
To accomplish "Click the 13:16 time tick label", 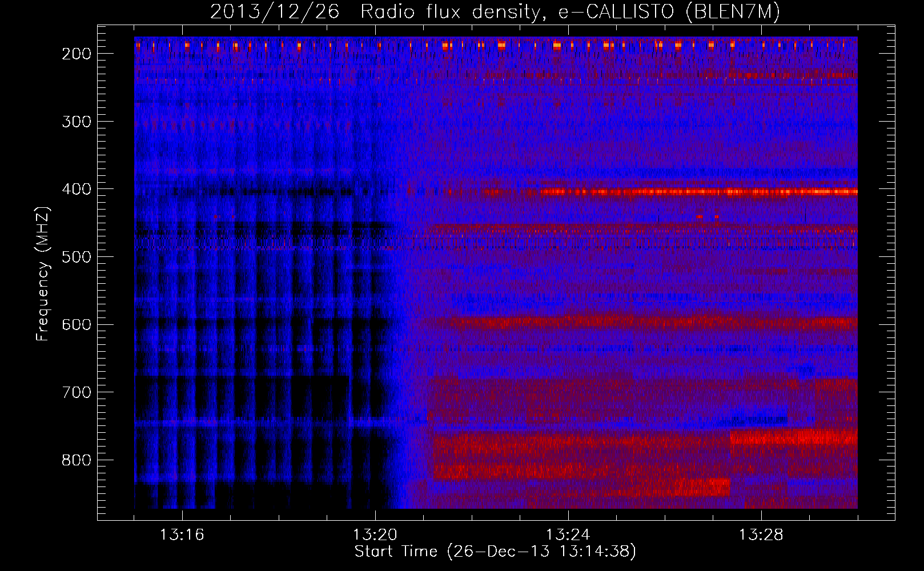I will coord(182,535).
